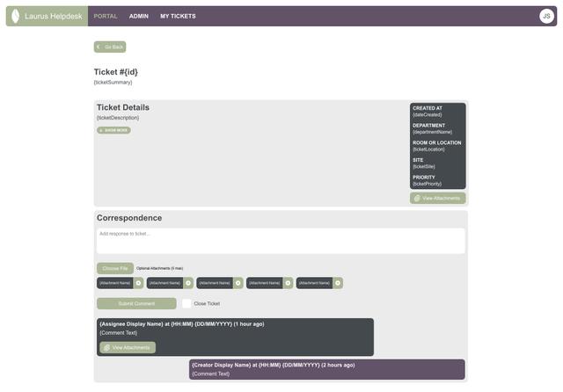Click the {departmentName} value
This screenshot has height=392, width=563.
[432, 132]
